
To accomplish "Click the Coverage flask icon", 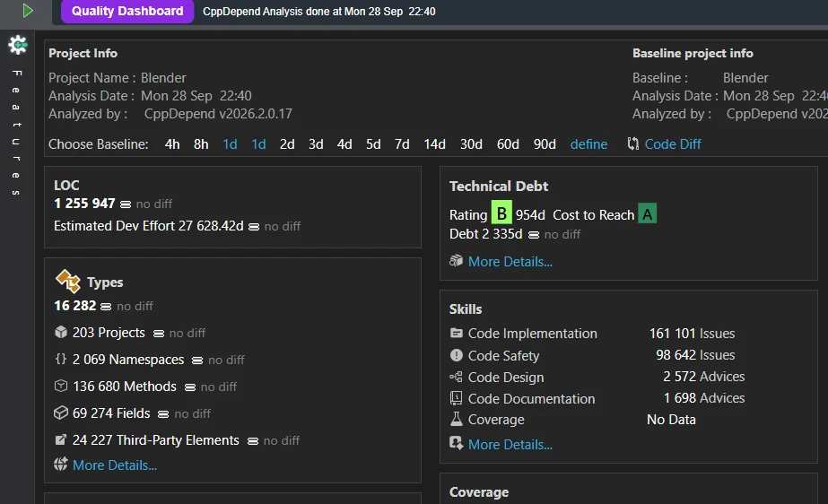I will 457,419.
